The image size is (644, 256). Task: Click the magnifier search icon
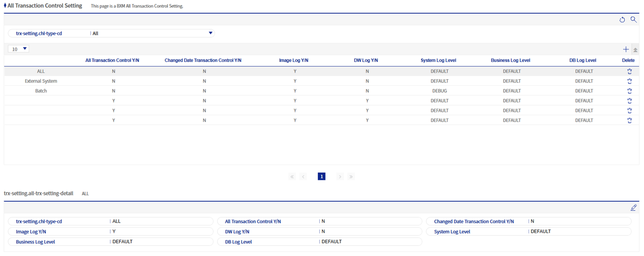point(633,20)
